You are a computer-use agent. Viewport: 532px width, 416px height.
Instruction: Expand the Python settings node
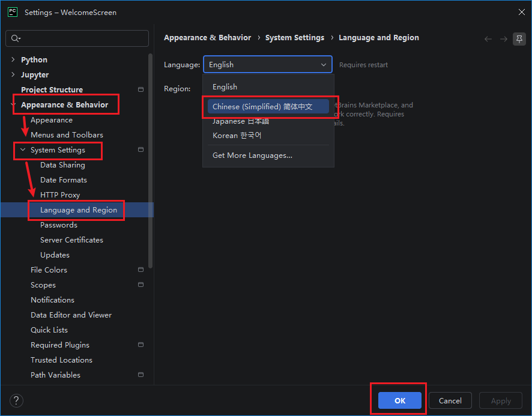(x=13, y=59)
